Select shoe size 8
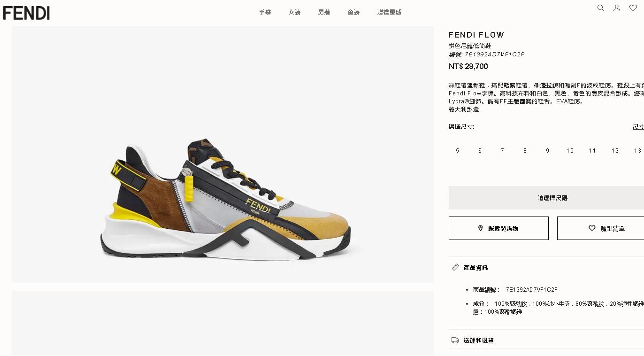Viewport: 644px width, 356px height. (525, 151)
